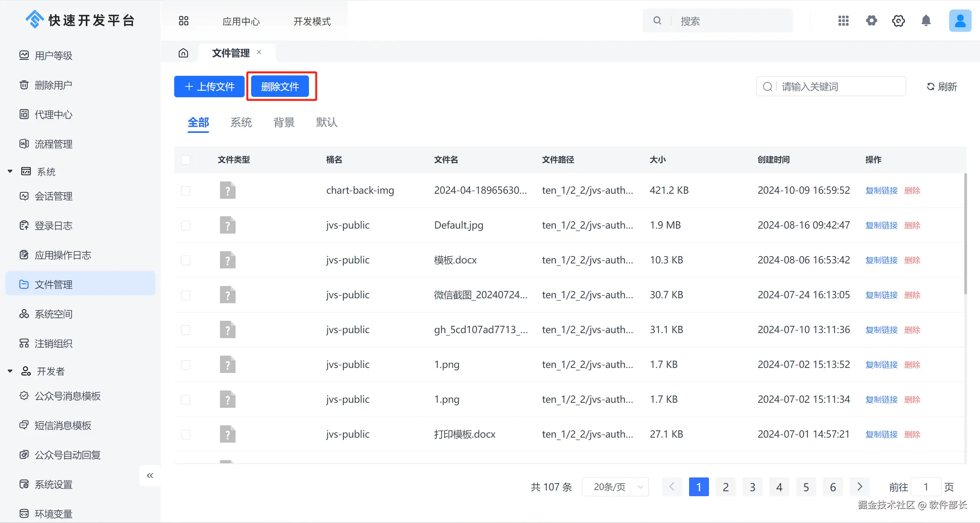This screenshot has height=523, width=980.
Task: Check the chart-back-img row checkbox
Action: [186, 191]
